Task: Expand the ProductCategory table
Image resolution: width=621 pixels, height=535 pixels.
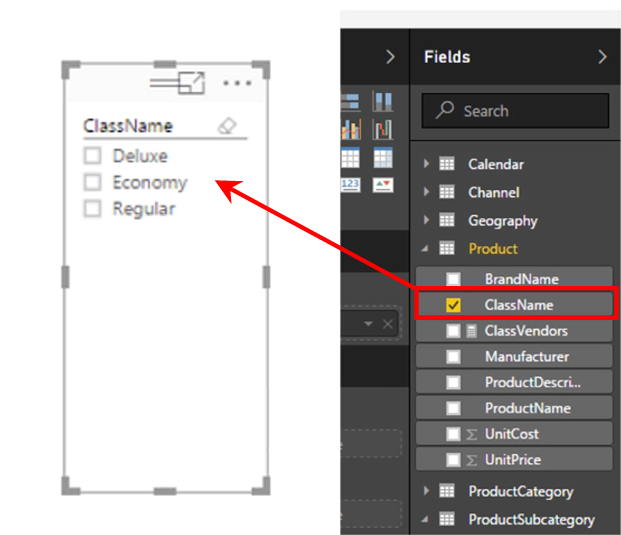Action: tap(426, 491)
